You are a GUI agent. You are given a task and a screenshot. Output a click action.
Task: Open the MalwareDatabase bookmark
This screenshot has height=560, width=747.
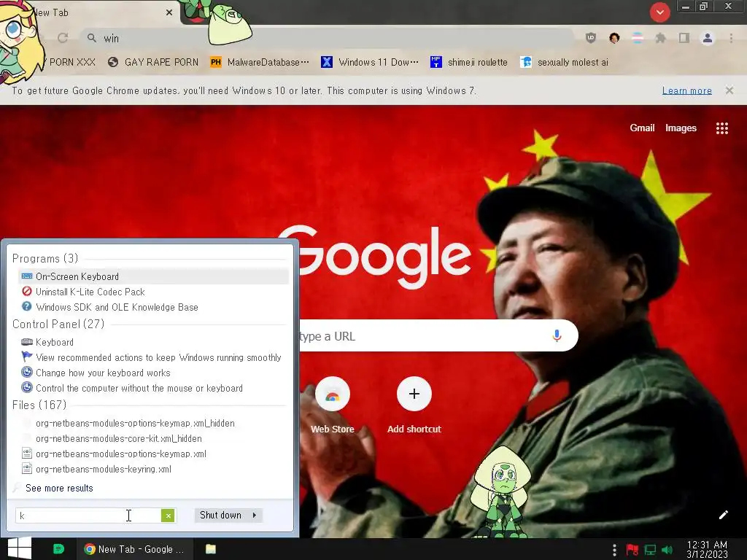(x=260, y=63)
